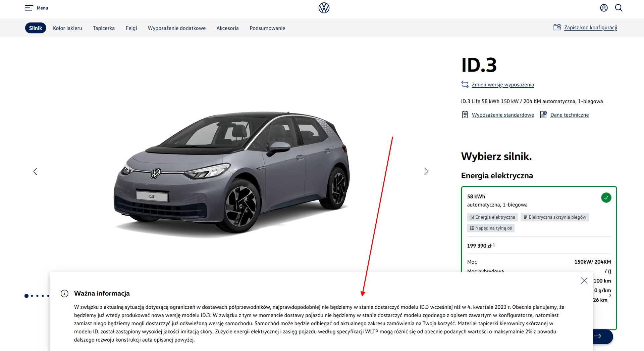Click the Volkswagen logo
Viewport: 644px width, 351px height.
click(x=324, y=8)
